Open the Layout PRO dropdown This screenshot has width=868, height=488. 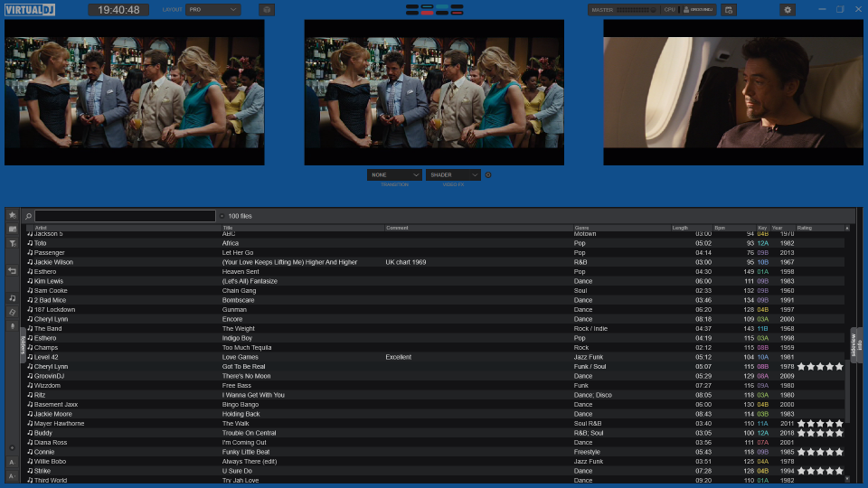[x=213, y=10]
